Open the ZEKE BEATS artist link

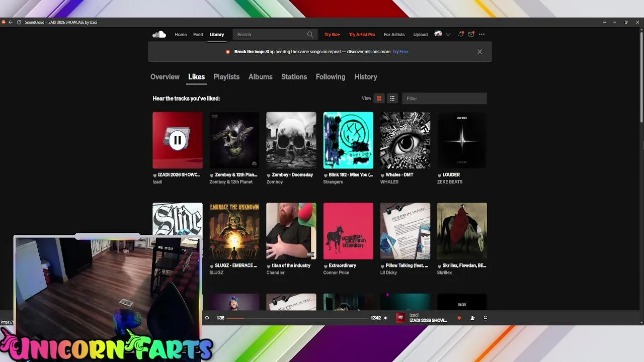pos(450,182)
